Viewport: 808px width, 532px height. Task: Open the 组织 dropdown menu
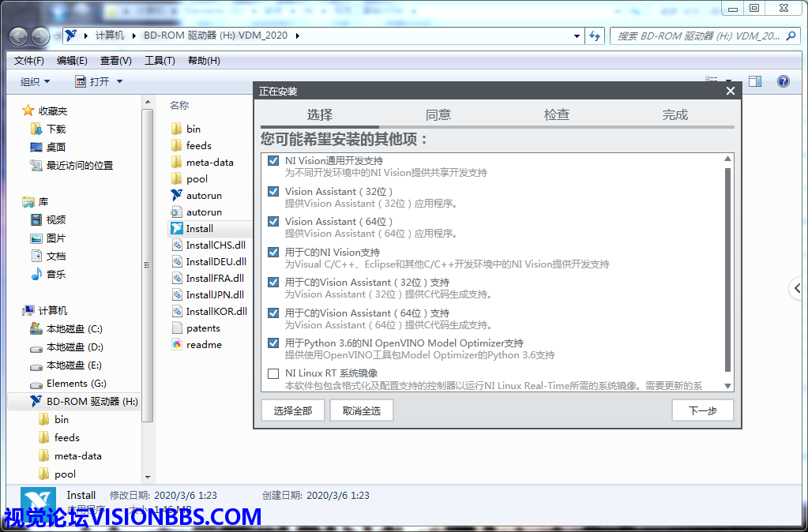(35, 81)
